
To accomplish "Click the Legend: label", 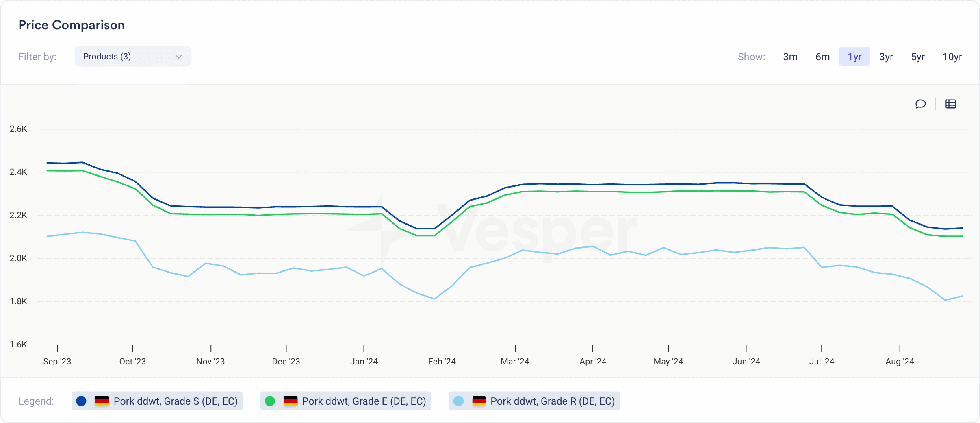I will 36,401.
